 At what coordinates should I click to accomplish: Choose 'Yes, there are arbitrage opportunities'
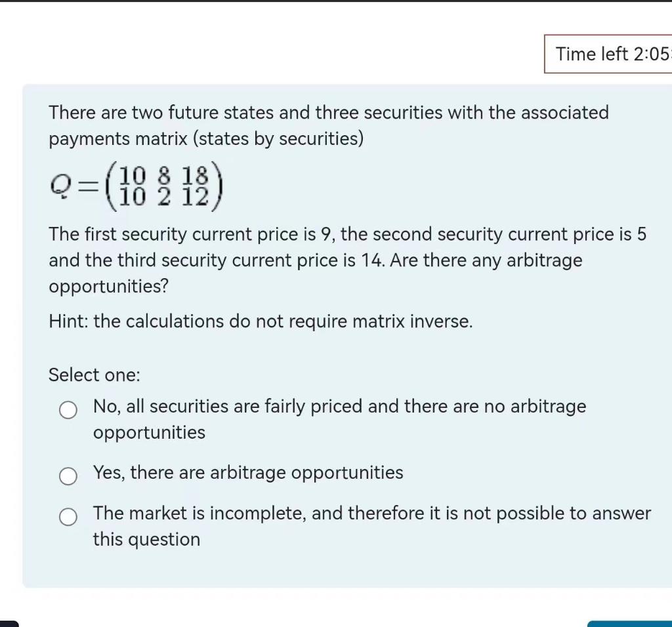point(68,475)
